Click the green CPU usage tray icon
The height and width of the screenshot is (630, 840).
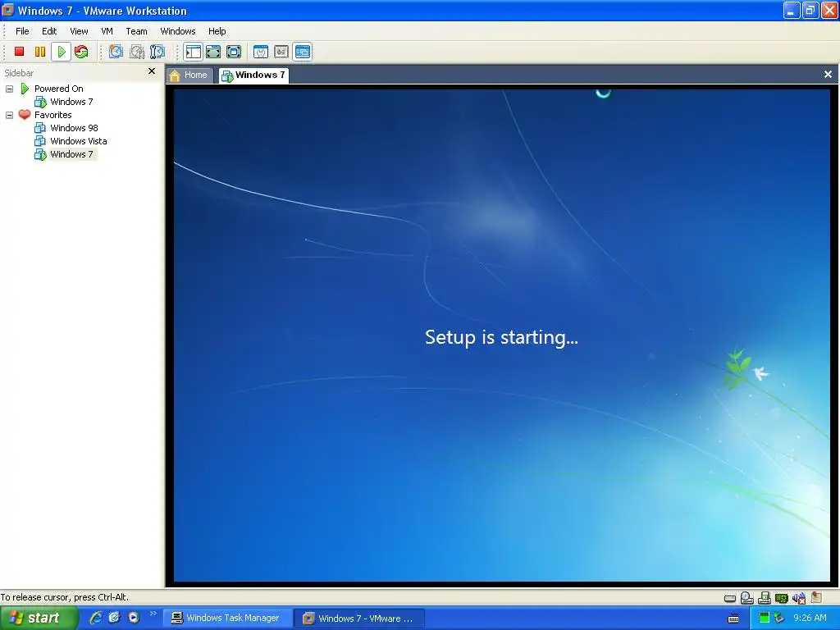point(765,619)
